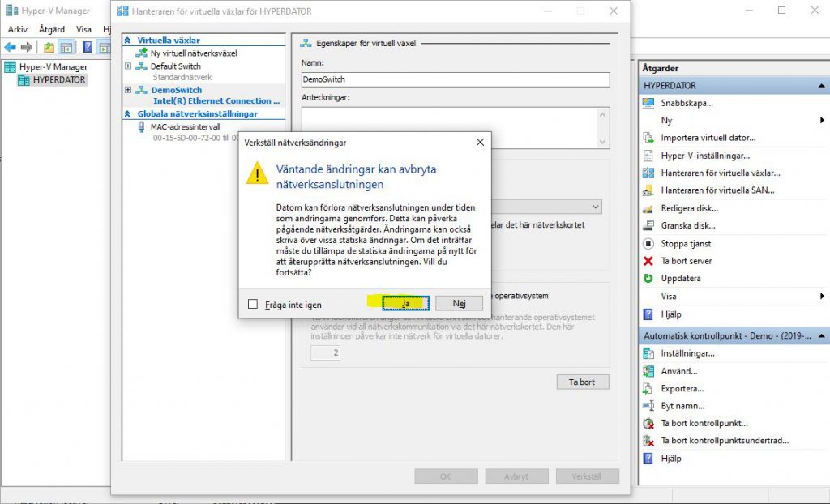Image resolution: width=830 pixels, height=504 pixels.
Task: Click the Back arrow in Hyper-V Manager toolbar
Action: tap(10, 47)
